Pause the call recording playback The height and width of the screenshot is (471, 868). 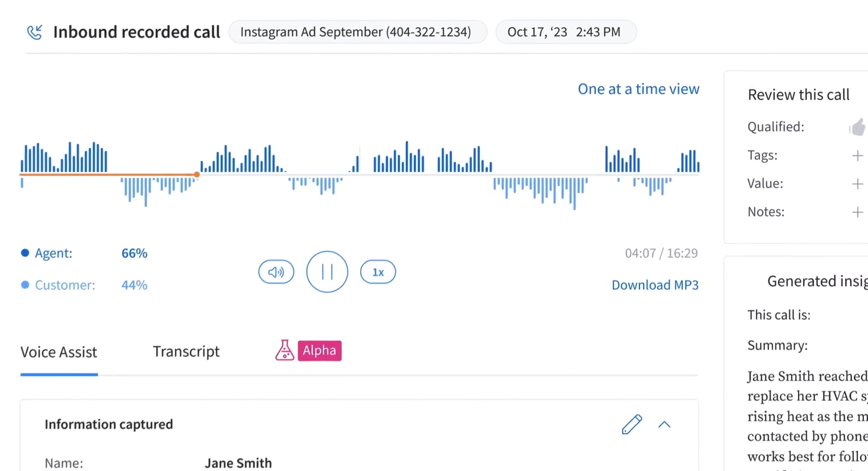pos(327,272)
